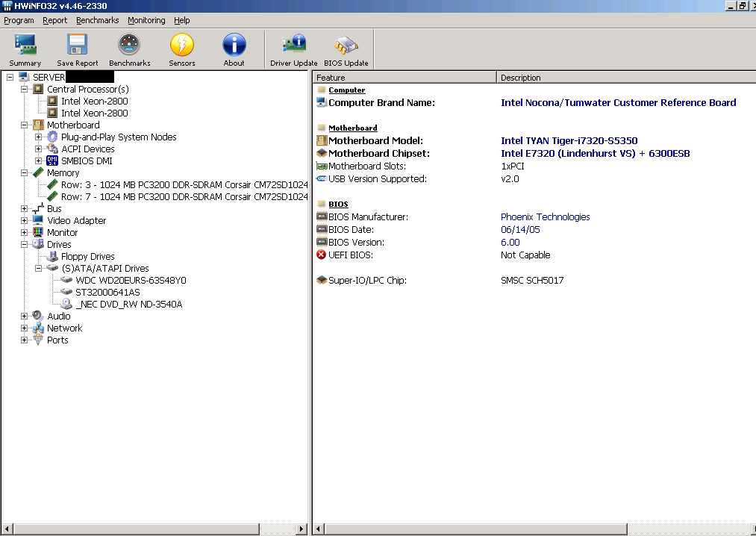This screenshot has width=756, height=536.
Task: Open the Sensors lightning icon
Action: pyautogui.click(x=182, y=44)
